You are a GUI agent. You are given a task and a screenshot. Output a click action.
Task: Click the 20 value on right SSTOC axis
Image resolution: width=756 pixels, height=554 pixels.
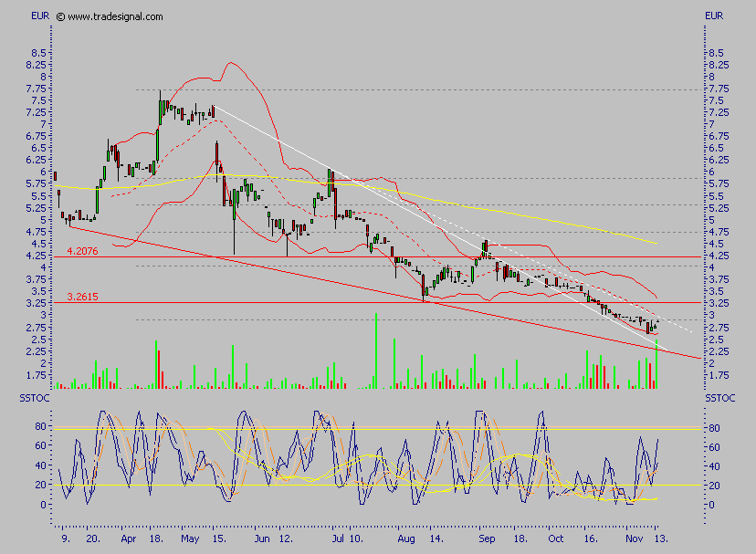coord(715,486)
